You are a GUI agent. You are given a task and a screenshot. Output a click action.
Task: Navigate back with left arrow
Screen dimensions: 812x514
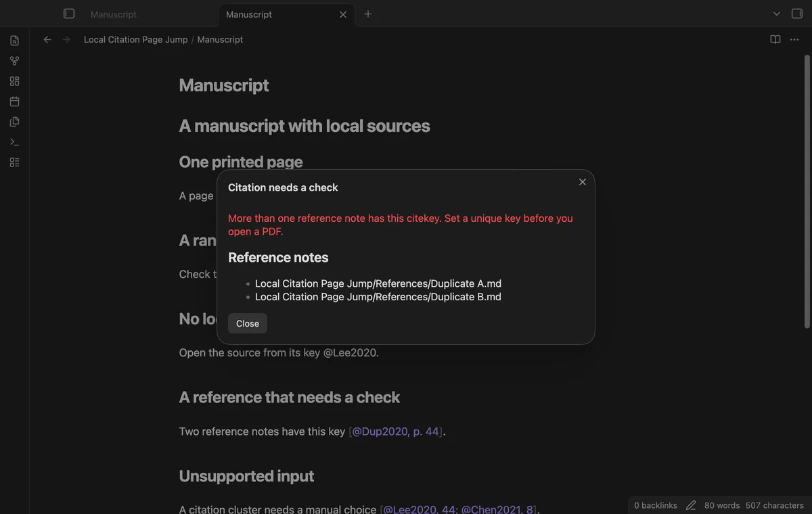(x=47, y=39)
